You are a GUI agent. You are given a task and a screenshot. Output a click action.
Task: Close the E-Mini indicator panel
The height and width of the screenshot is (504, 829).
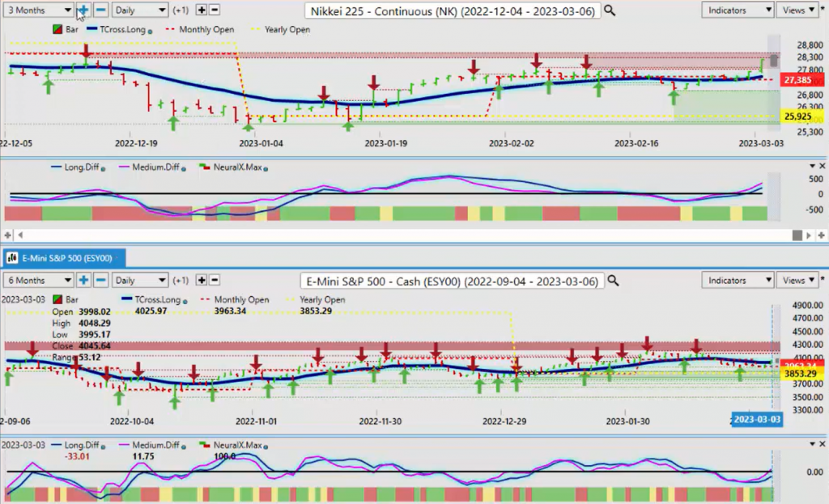coord(823,444)
